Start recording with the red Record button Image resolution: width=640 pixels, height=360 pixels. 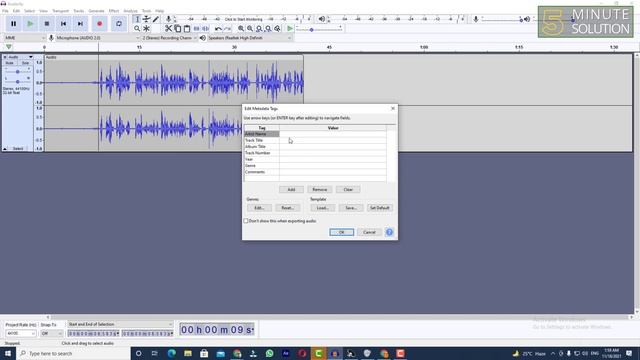coord(100,24)
